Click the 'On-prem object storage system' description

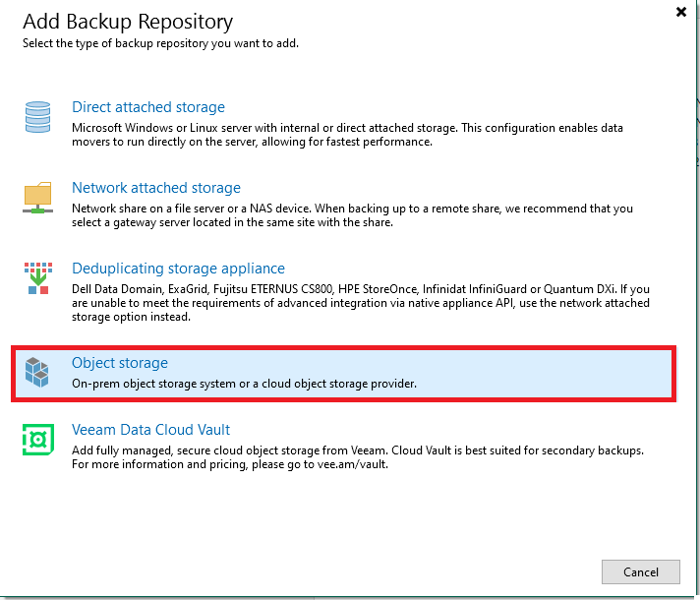(x=244, y=384)
